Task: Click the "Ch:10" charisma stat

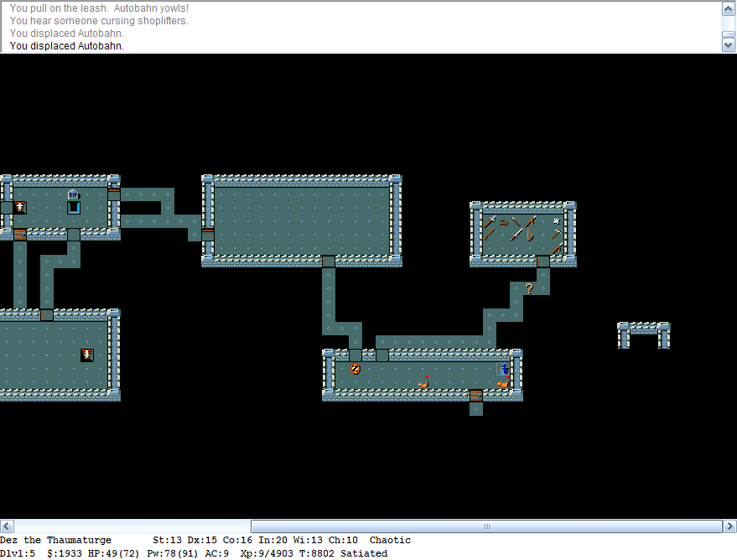Action: click(343, 540)
